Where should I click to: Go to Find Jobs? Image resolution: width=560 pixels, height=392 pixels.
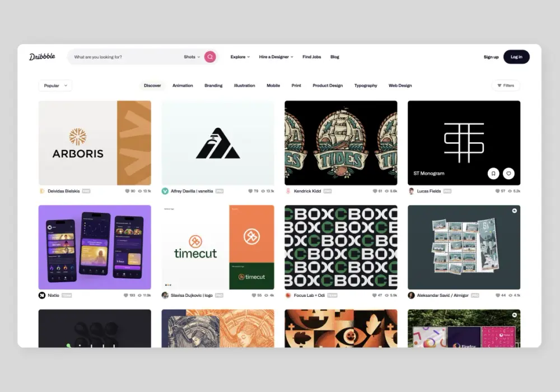click(312, 57)
